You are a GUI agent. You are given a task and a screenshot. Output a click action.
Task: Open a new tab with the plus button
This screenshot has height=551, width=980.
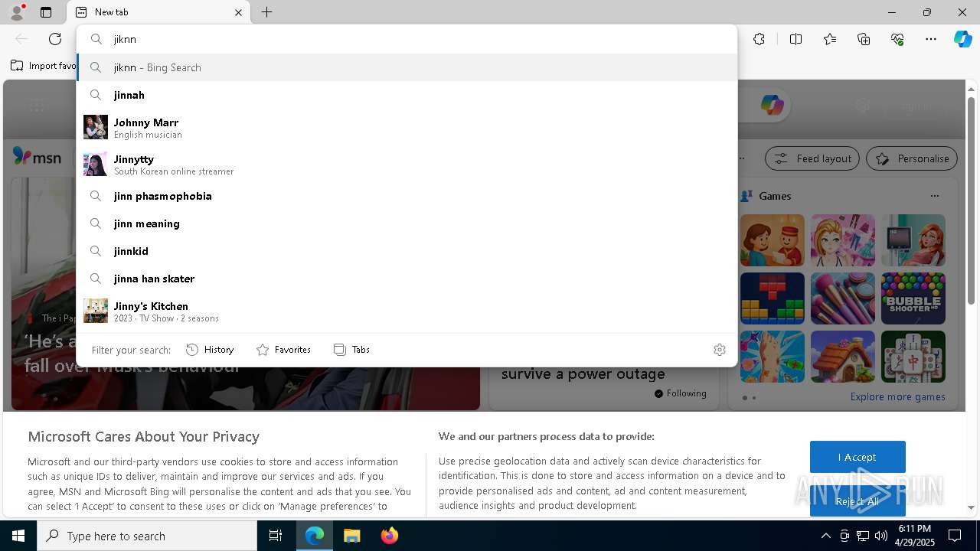[266, 12]
